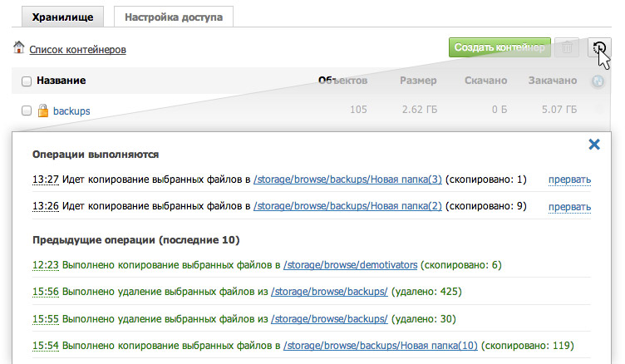Screen dimensions: 625x364
Task: Open the Новая папка(3) storage path link
Action: [x=347, y=180]
